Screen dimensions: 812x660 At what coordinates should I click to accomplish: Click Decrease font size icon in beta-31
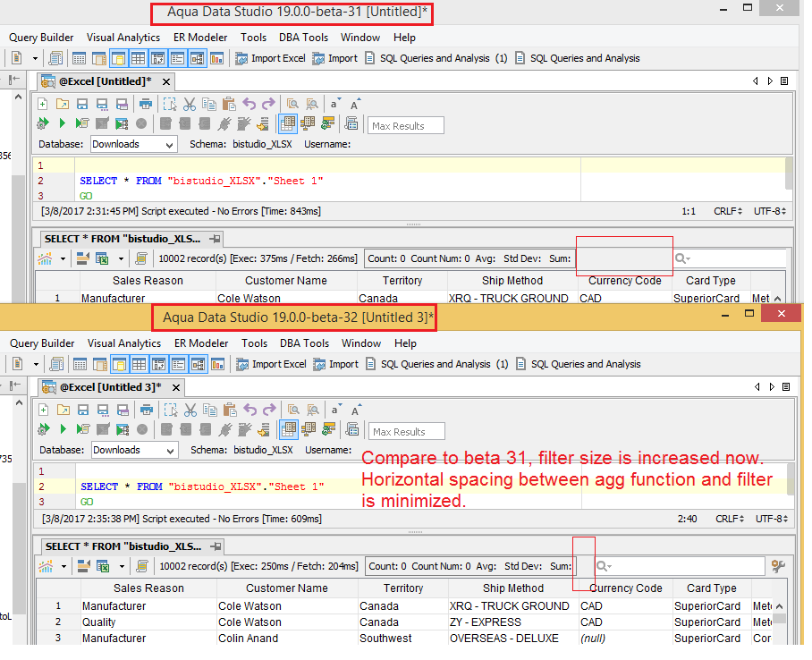pyautogui.click(x=335, y=103)
